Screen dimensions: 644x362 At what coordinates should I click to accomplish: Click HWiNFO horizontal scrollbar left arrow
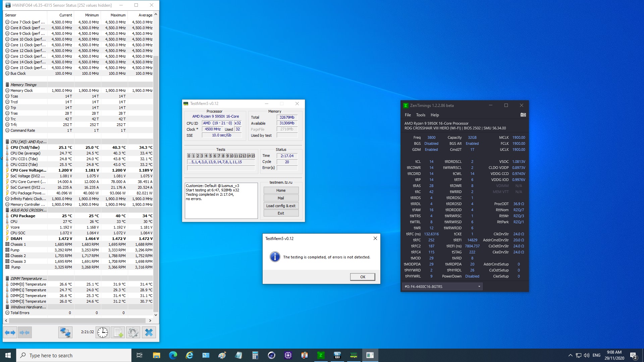[6, 320]
